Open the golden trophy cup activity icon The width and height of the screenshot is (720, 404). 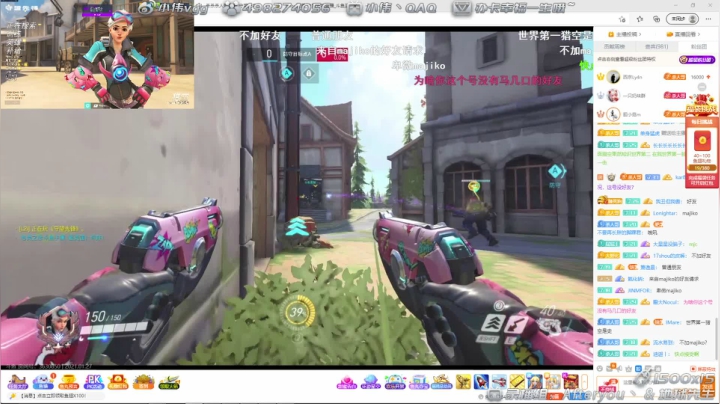tap(68, 382)
